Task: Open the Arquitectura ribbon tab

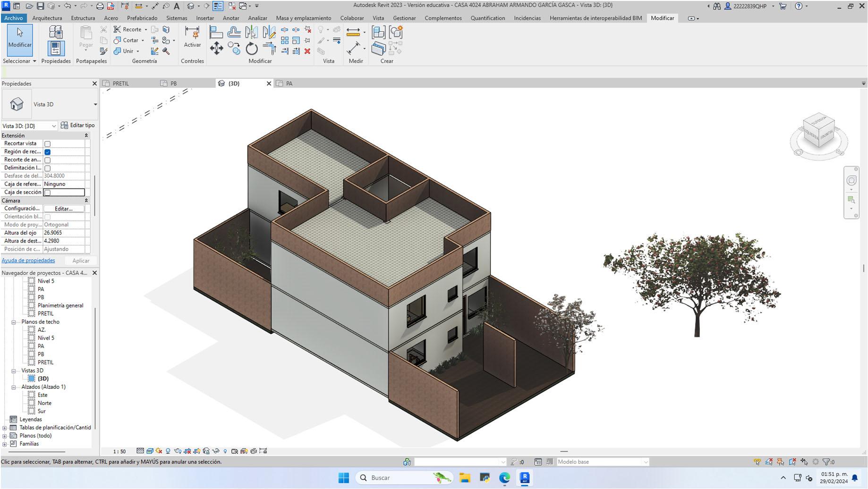Action: pyautogui.click(x=47, y=18)
